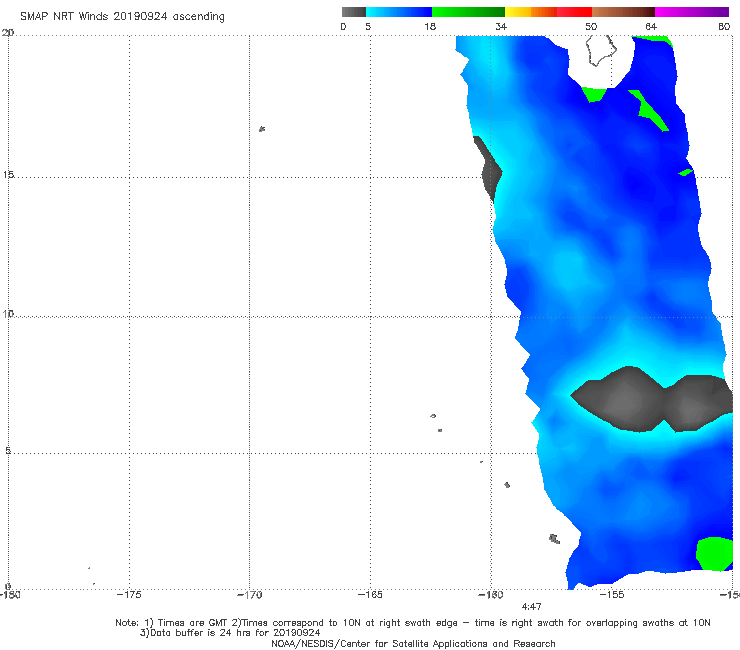Image resolution: width=740 pixels, height=650 pixels.
Task: Click the longitude label '-170'
Action: pos(249,595)
